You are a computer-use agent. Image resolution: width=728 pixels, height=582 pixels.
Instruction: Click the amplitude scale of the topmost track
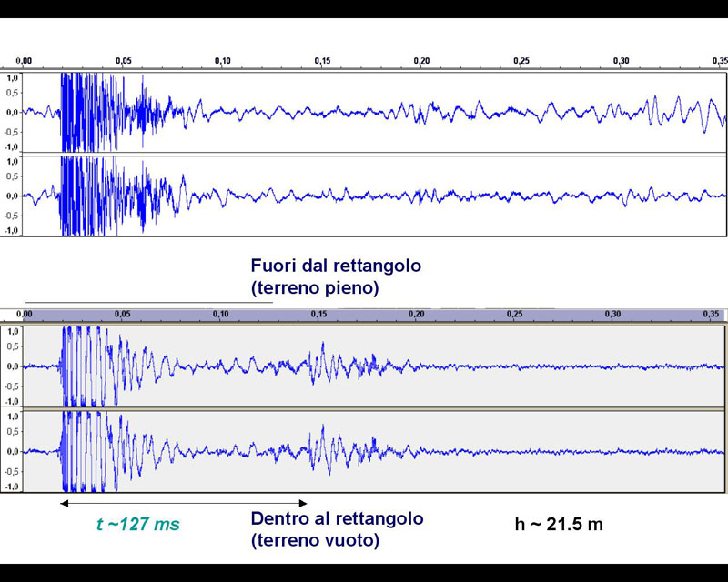(x=12, y=113)
